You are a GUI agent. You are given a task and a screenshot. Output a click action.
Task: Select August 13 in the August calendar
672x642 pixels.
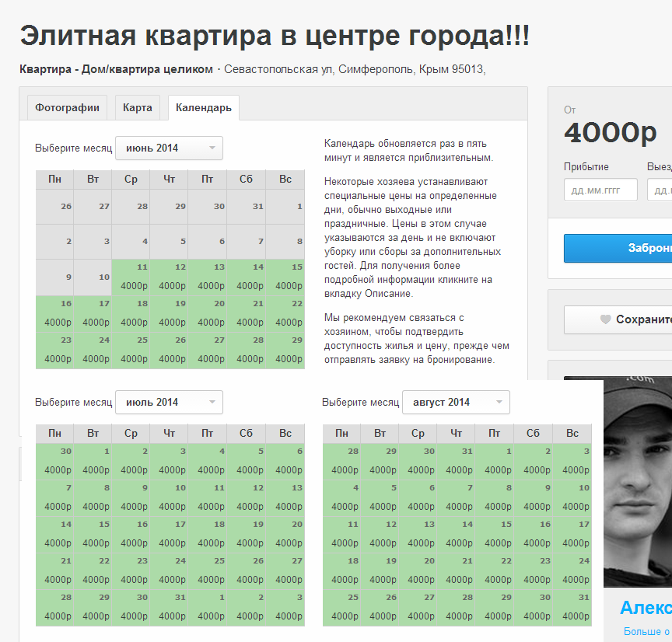(x=418, y=534)
